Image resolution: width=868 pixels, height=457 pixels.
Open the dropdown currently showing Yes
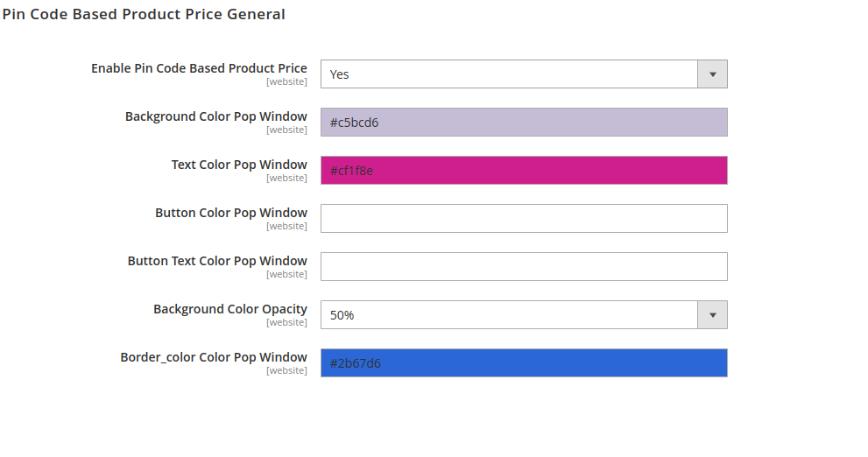pos(510,74)
